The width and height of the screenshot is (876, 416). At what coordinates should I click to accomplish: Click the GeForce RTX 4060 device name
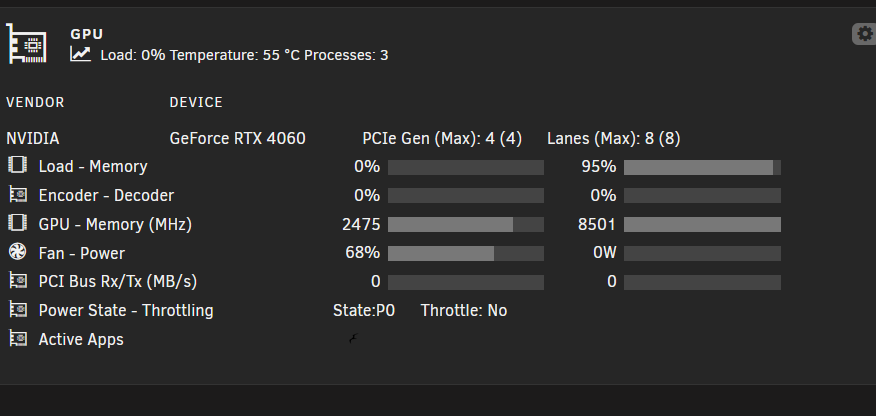pyautogui.click(x=237, y=138)
